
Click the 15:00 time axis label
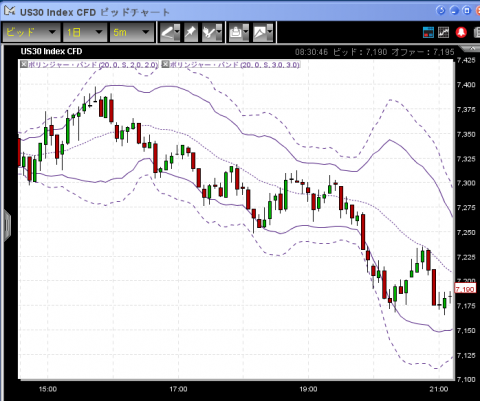(48, 389)
